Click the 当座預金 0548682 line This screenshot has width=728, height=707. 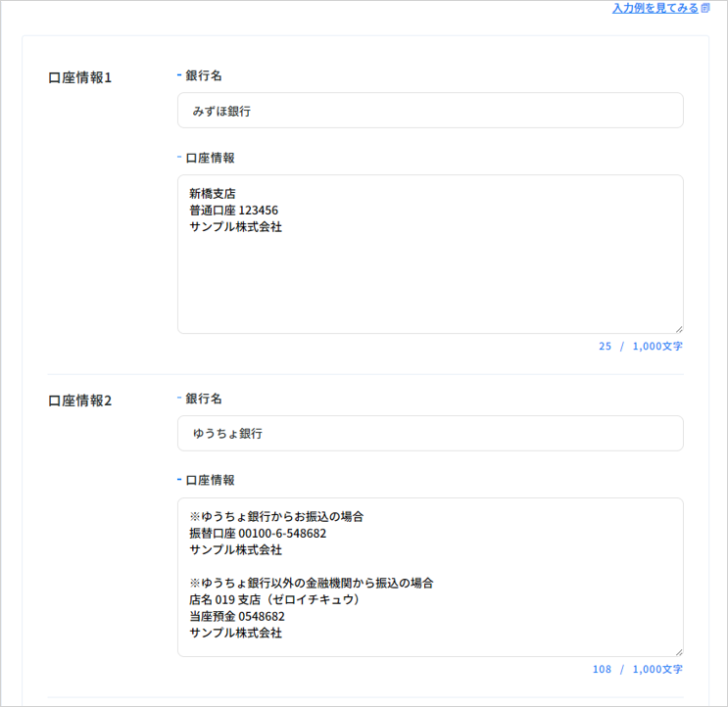(x=237, y=616)
